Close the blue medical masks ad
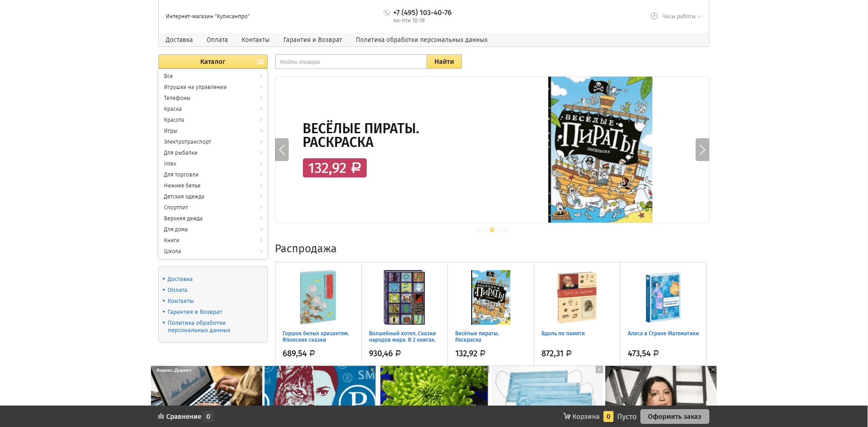 pyautogui.click(x=599, y=370)
